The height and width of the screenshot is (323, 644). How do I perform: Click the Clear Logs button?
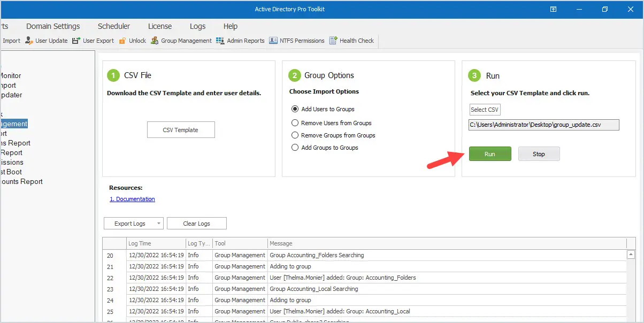click(197, 224)
